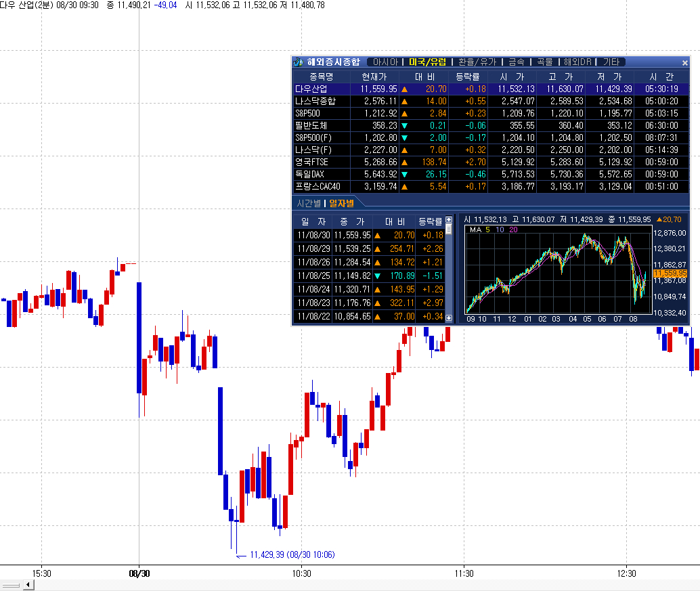Select the 일자별 view tab
The image size is (700, 591).
click(x=341, y=203)
